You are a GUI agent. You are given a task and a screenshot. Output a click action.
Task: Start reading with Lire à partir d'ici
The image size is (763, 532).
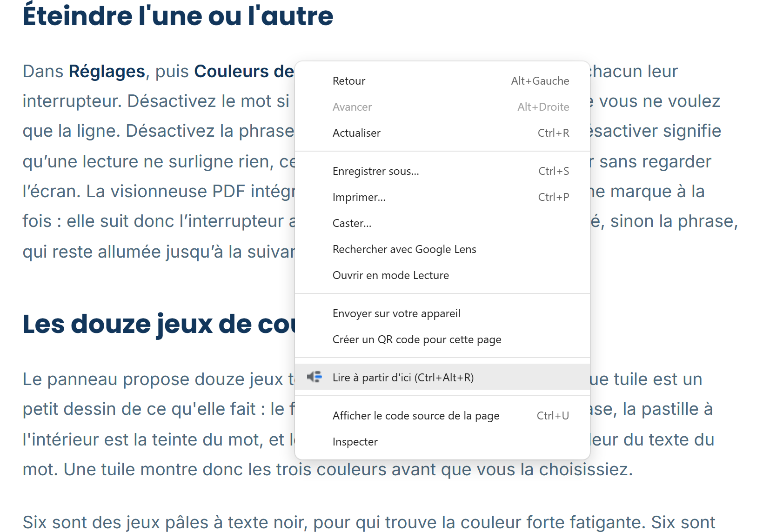pyautogui.click(x=442, y=377)
